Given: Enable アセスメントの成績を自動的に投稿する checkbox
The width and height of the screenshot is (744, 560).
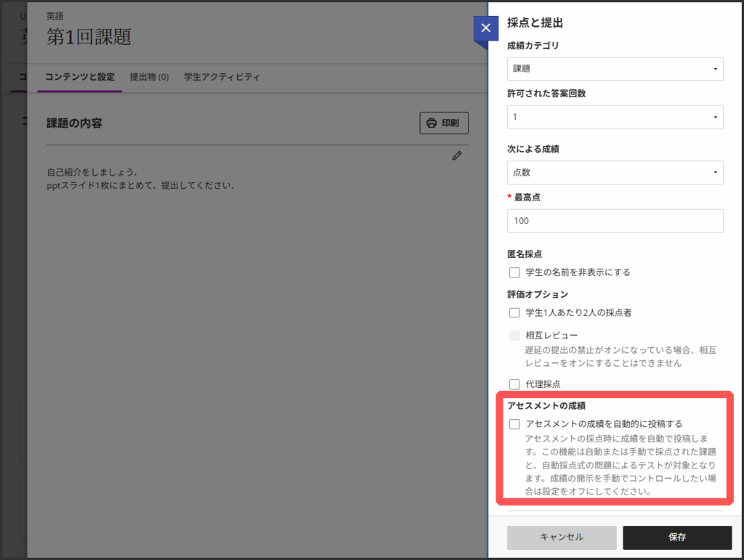Looking at the screenshot, I should point(514,423).
